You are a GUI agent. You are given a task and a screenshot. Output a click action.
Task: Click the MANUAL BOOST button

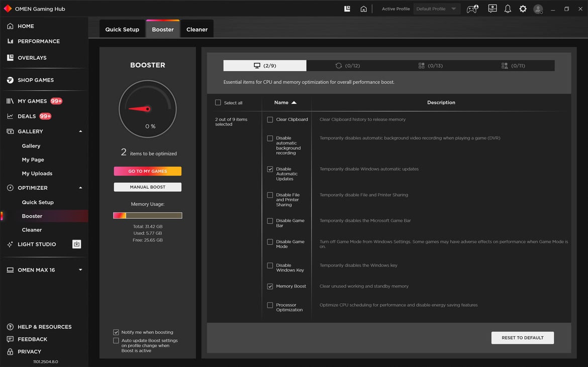[x=148, y=187]
